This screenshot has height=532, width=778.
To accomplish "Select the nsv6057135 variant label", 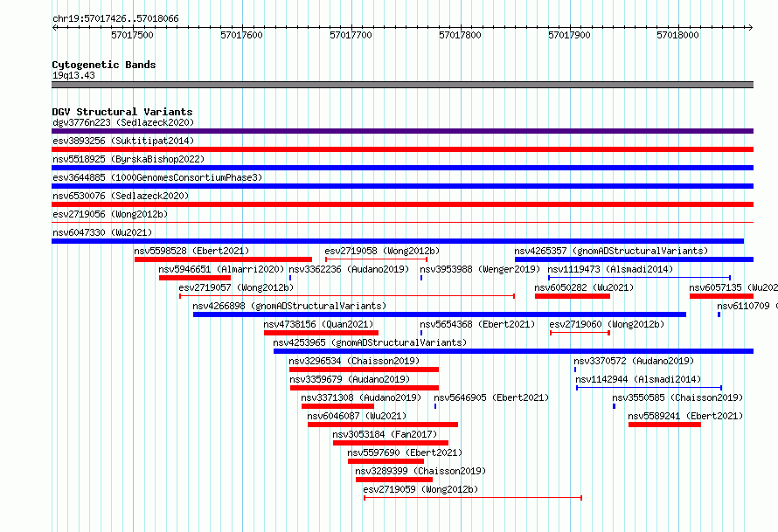I will (x=733, y=287).
